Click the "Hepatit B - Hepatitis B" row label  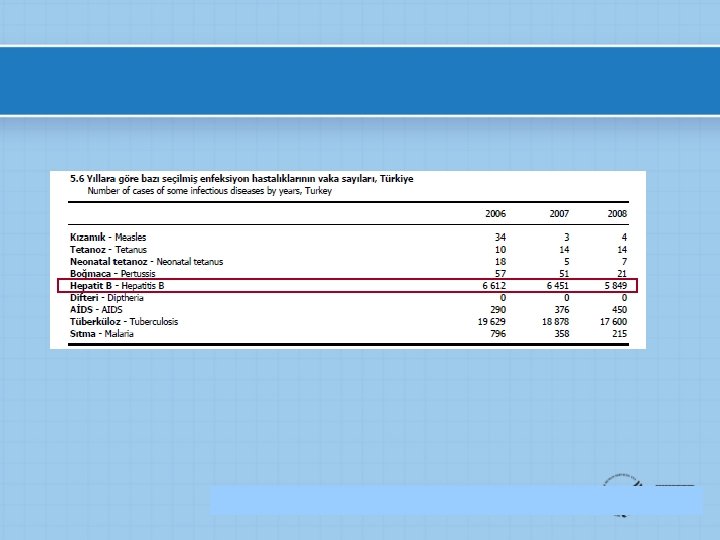[x=117, y=286]
